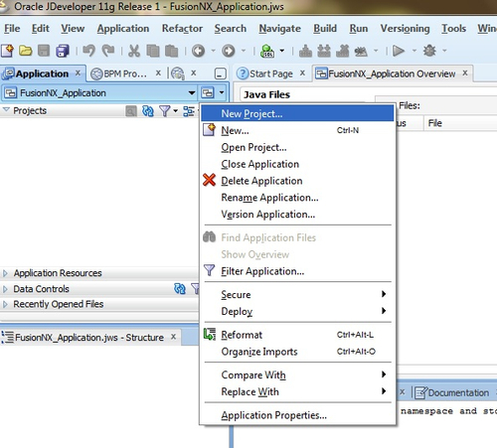Open the Deploy submenu
The width and height of the screenshot is (497, 448).
click(297, 311)
